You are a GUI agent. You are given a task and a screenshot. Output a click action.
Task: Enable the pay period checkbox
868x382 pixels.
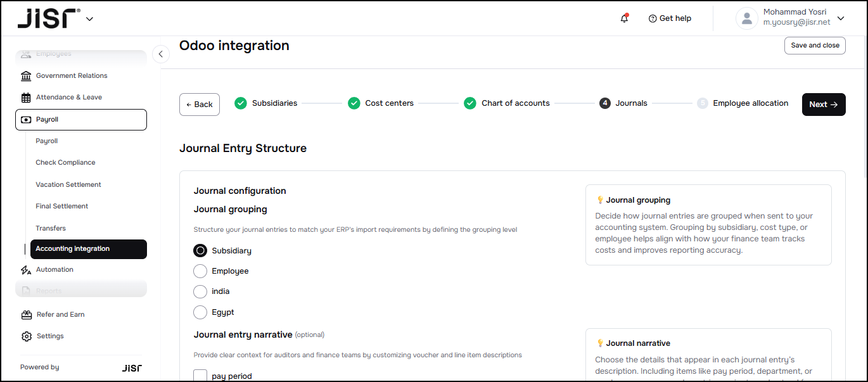click(x=200, y=376)
